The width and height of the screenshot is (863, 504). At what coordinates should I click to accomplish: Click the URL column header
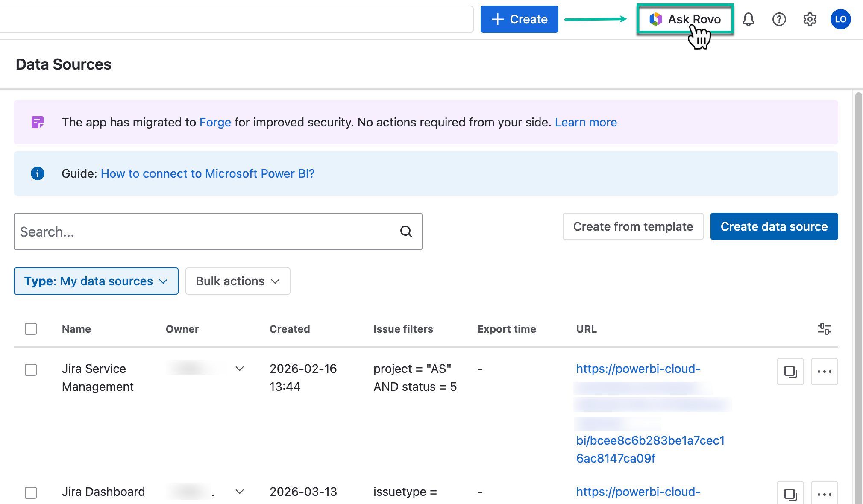[x=587, y=329]
